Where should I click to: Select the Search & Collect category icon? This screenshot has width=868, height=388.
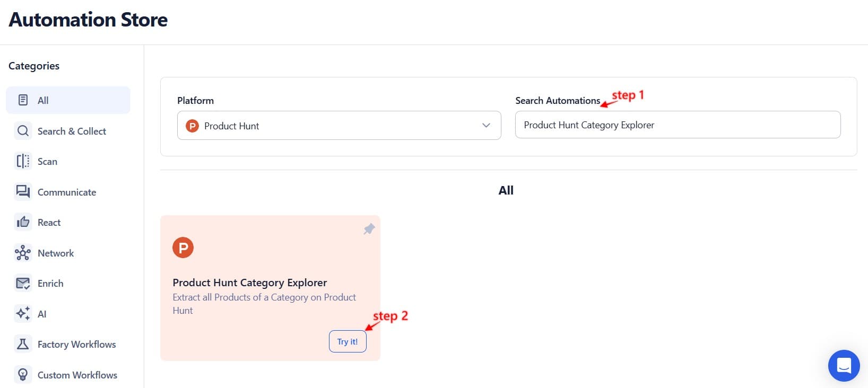[x=23, y=131]
